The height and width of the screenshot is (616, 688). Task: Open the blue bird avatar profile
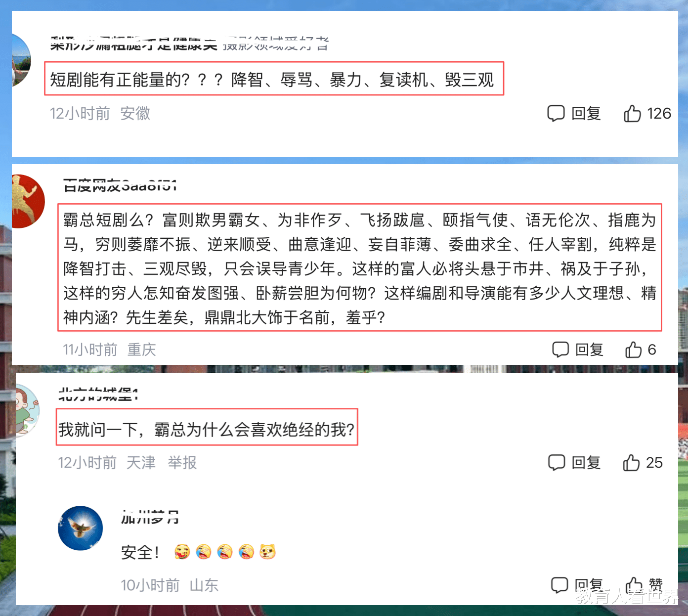point(81,528)
